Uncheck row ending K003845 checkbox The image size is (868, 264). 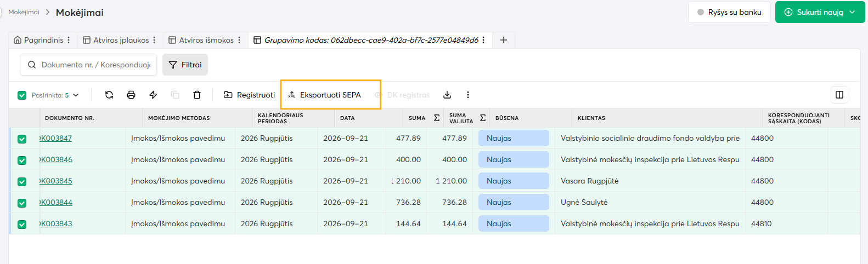(x=22, y=182)
